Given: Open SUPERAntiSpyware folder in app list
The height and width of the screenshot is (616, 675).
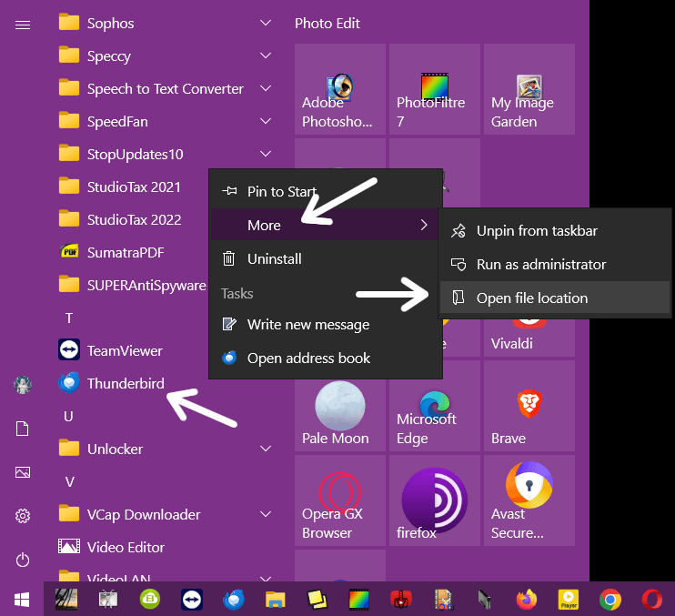Looking at the screenshot, I should 133,285.
